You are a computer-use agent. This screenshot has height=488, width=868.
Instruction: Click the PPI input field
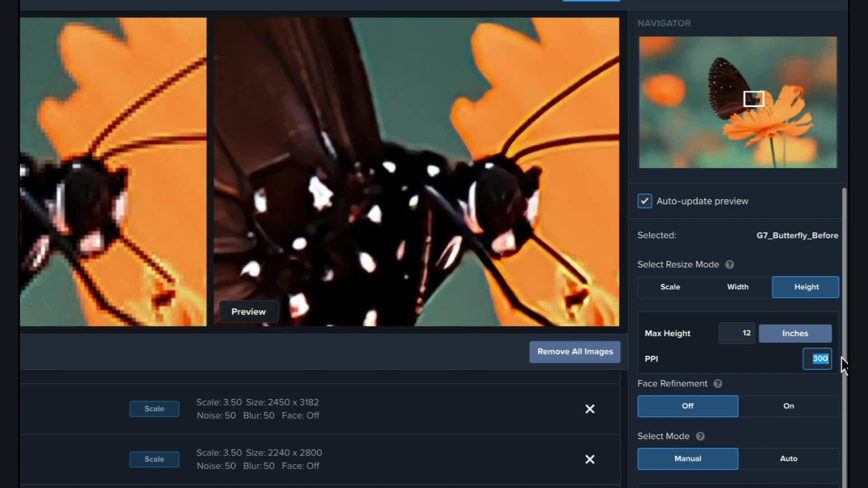click(817, 359)
